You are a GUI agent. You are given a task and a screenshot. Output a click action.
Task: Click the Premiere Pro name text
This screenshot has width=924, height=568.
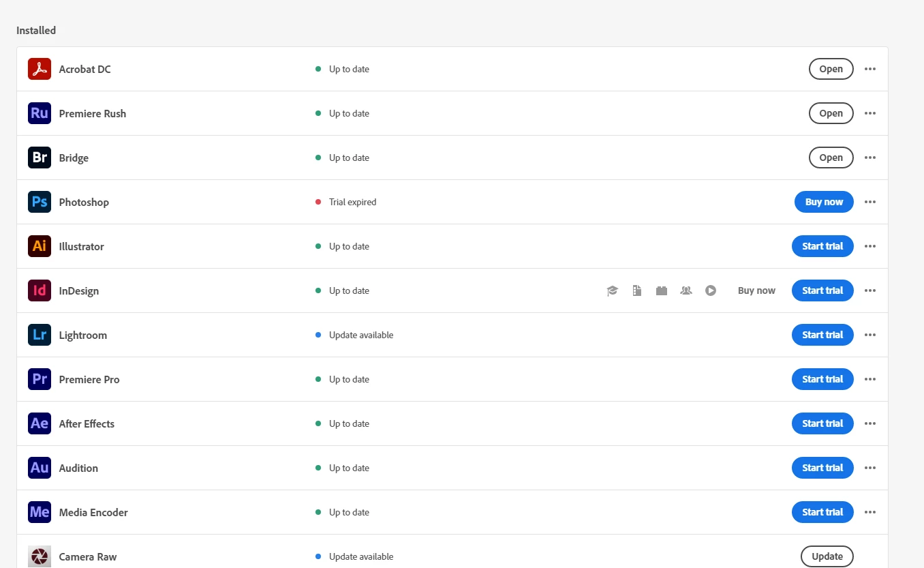(x=89, y=379)
